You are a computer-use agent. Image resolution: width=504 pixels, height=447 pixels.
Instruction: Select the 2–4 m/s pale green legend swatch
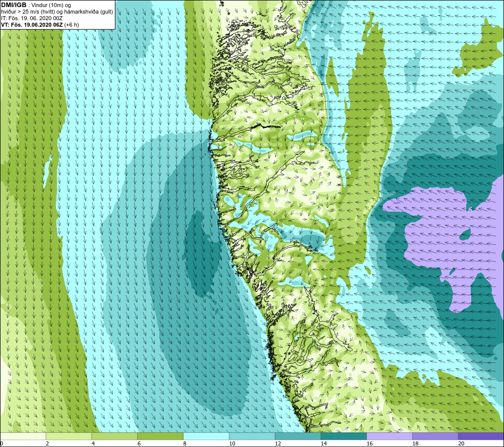(69, 436)
